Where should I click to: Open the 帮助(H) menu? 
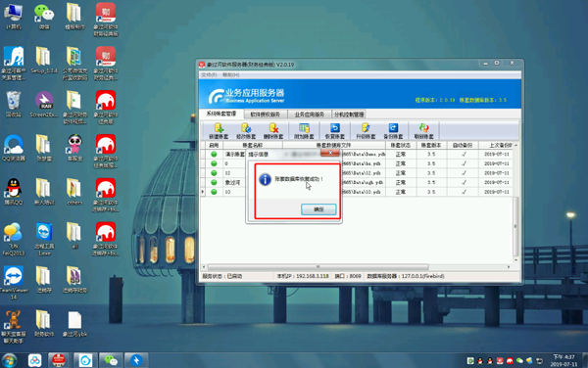coord(230,75)
